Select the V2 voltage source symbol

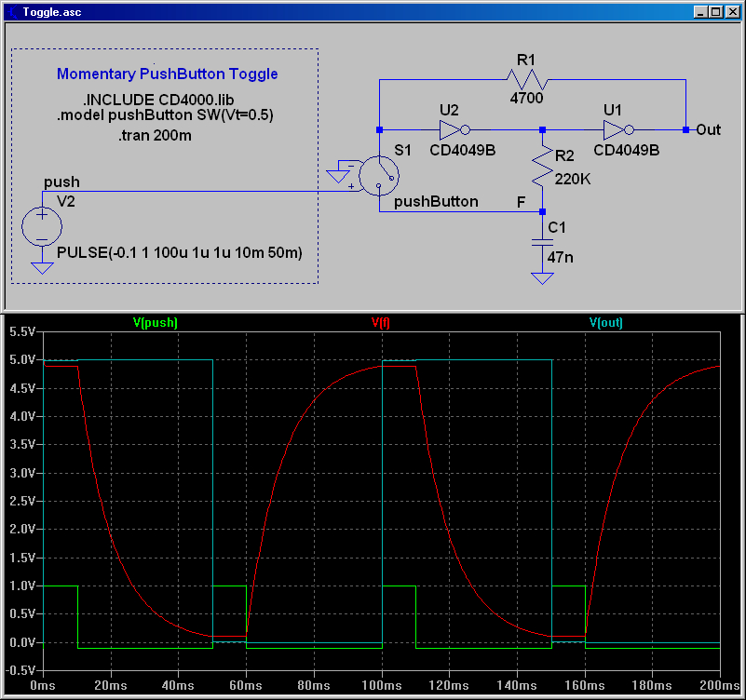[x=42, y=226]
